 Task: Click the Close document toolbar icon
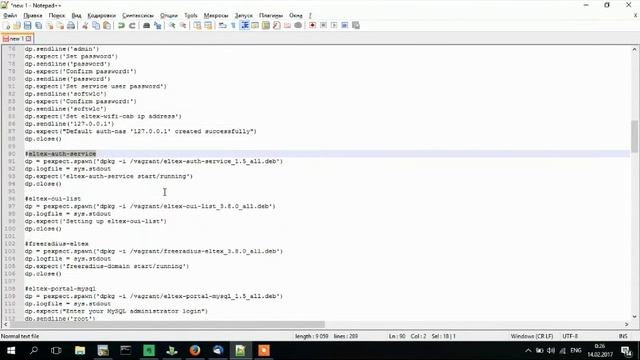[x=49, y=25]
